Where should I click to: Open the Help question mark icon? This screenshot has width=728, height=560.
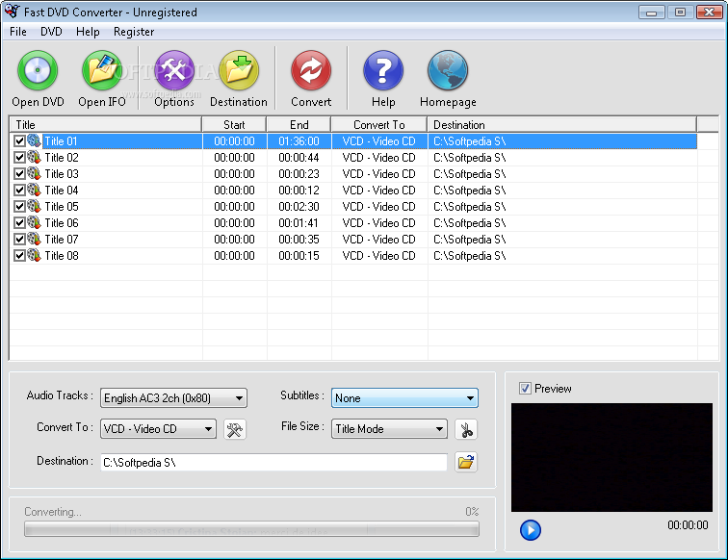383,70
